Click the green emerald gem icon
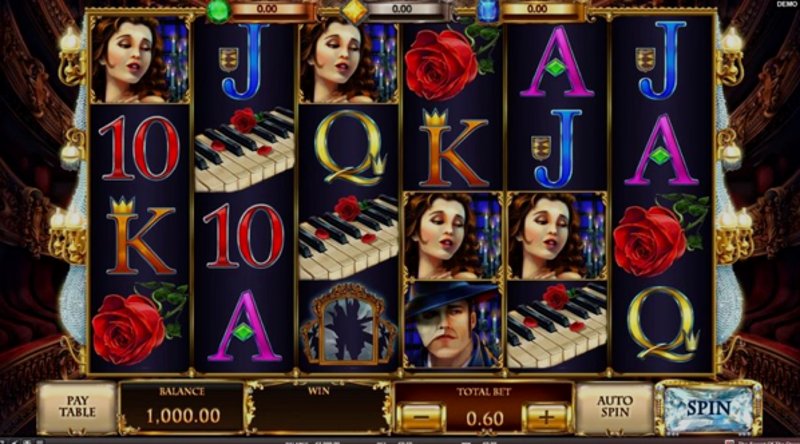 (x=218, y=11)
